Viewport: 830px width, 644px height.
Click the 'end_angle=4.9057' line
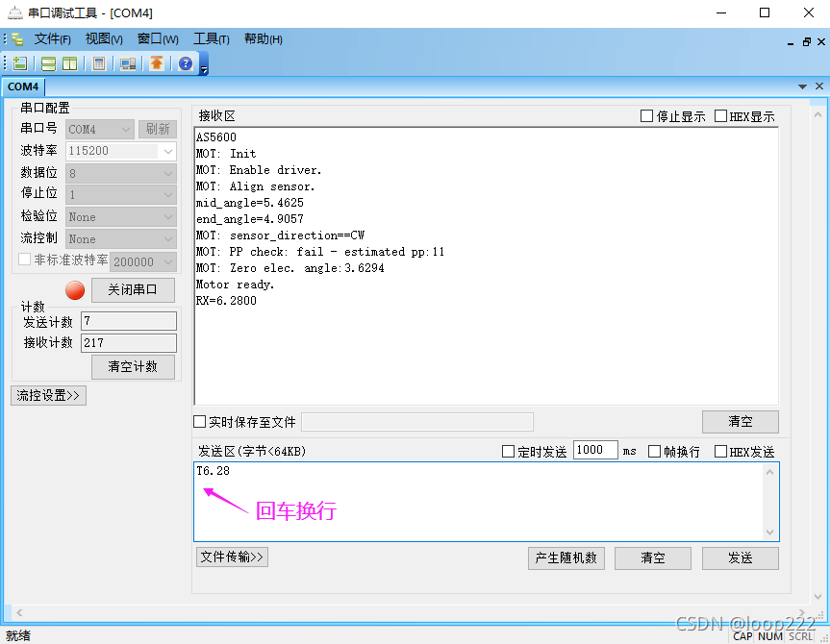point(250,219)
